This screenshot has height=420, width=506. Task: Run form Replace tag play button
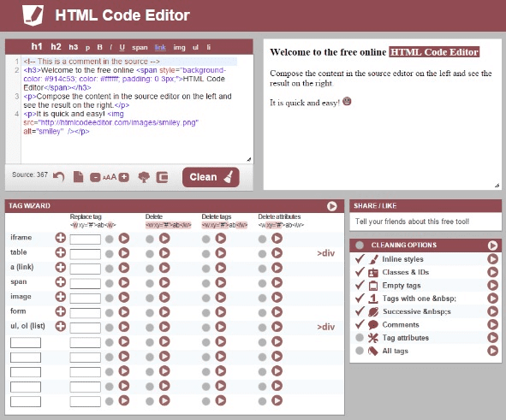(124, 312)
